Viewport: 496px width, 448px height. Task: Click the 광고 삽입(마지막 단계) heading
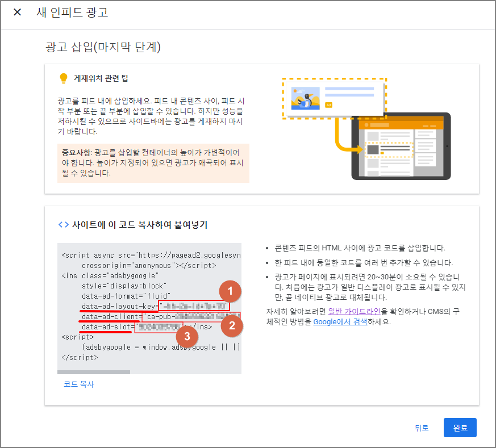coord(103,47)
